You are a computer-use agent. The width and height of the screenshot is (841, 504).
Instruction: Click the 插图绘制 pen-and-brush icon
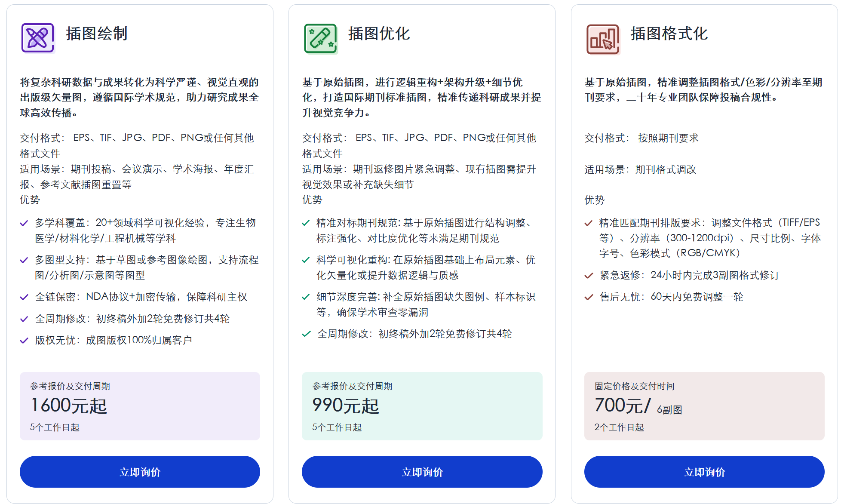37,38
